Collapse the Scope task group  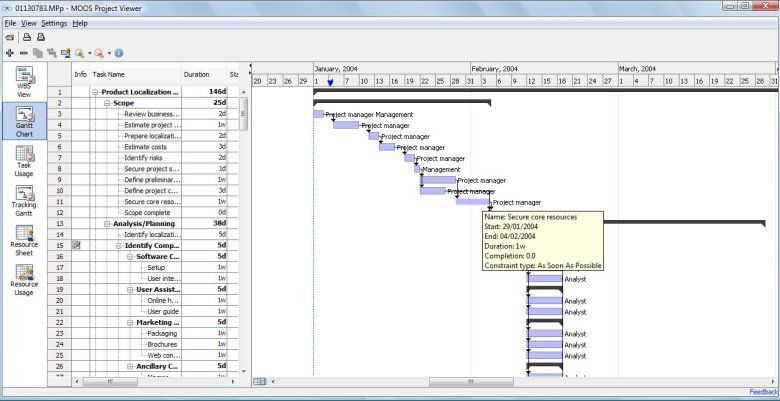tap(107, 103)
